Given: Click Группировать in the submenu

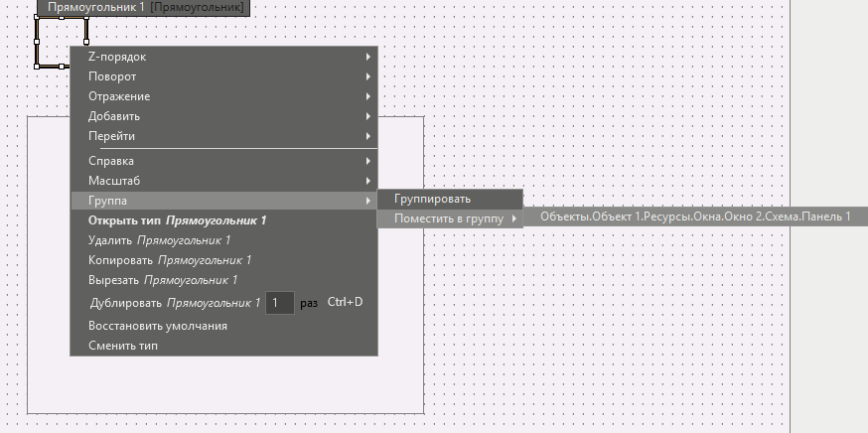Looking at the screenshot, I should (x=432, y=200).
